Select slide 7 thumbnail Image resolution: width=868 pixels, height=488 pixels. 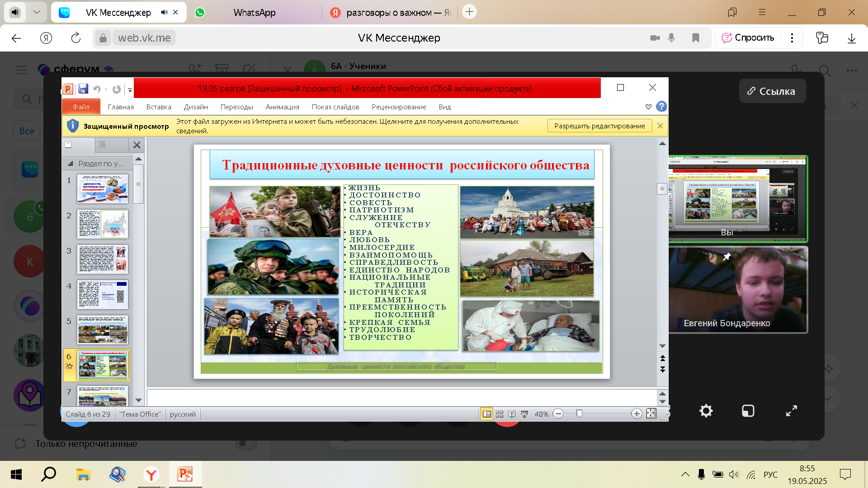click(103, 396)
